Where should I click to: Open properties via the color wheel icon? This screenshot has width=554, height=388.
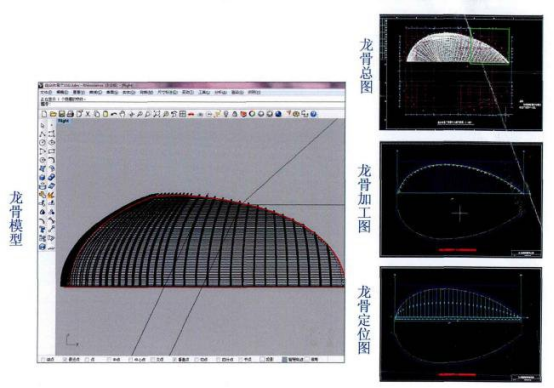pyautogui.click(x=252, y=114)
